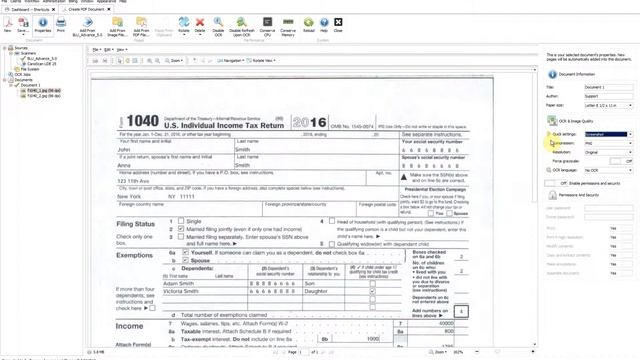Open the Save dropdown in the ribbon
Viewport: 640px width, 360px height.
[23, 25]
